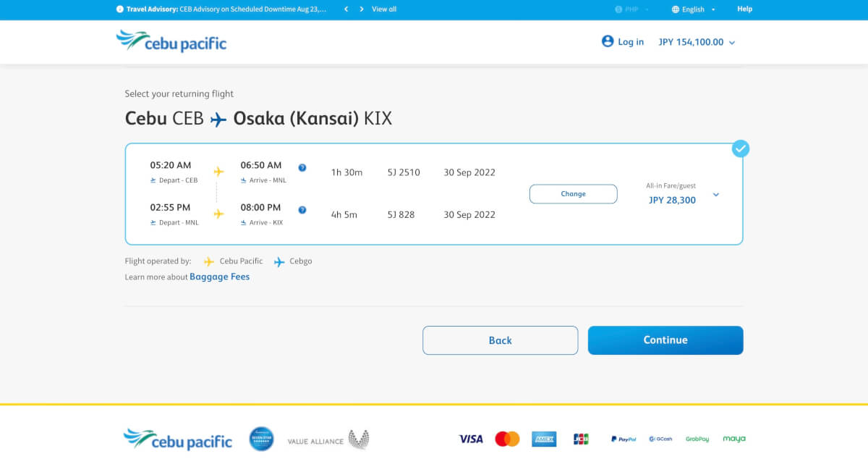Toggle the selected flight checkmark

pyautogui.click(x=740, y=149)
